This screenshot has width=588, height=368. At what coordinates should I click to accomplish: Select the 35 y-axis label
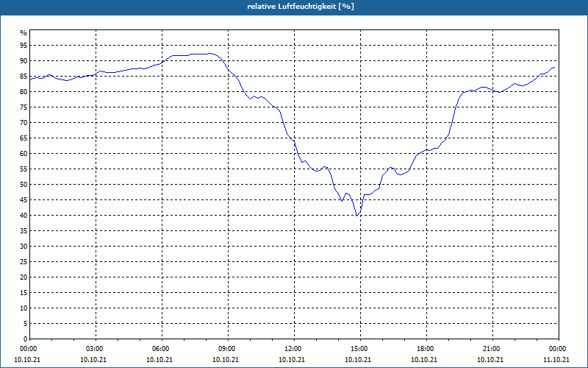pyautogui.click(x=24, y=231)
